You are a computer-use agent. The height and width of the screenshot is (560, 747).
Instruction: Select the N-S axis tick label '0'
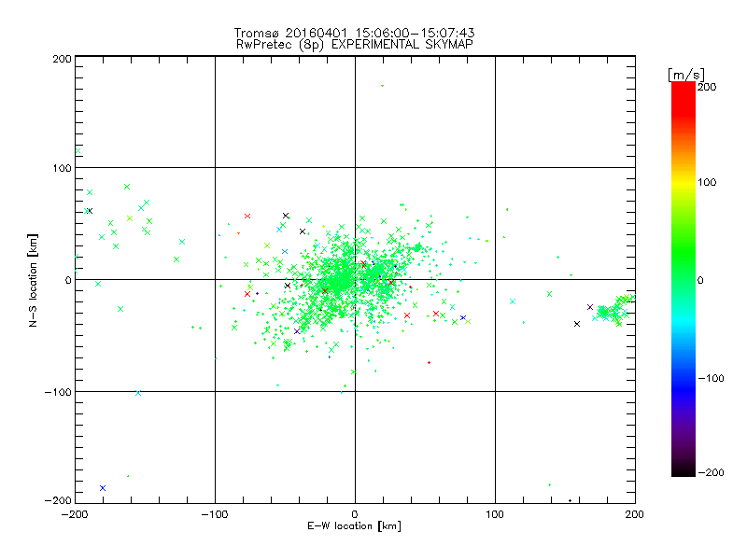68,280
